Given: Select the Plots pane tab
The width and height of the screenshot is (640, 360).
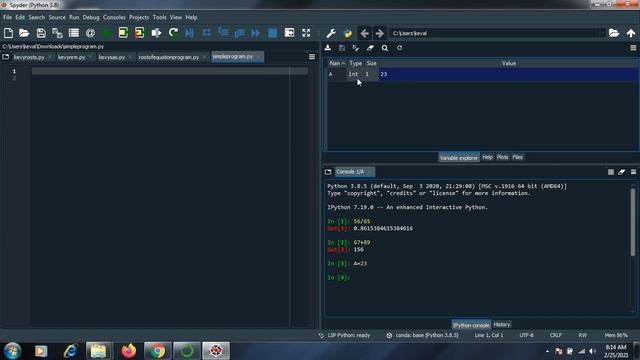Looking at the screenshot, I should point(502,157).
